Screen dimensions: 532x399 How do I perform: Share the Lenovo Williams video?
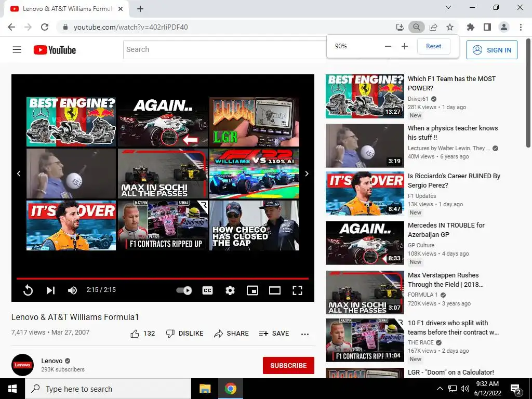tap(231, 334)
